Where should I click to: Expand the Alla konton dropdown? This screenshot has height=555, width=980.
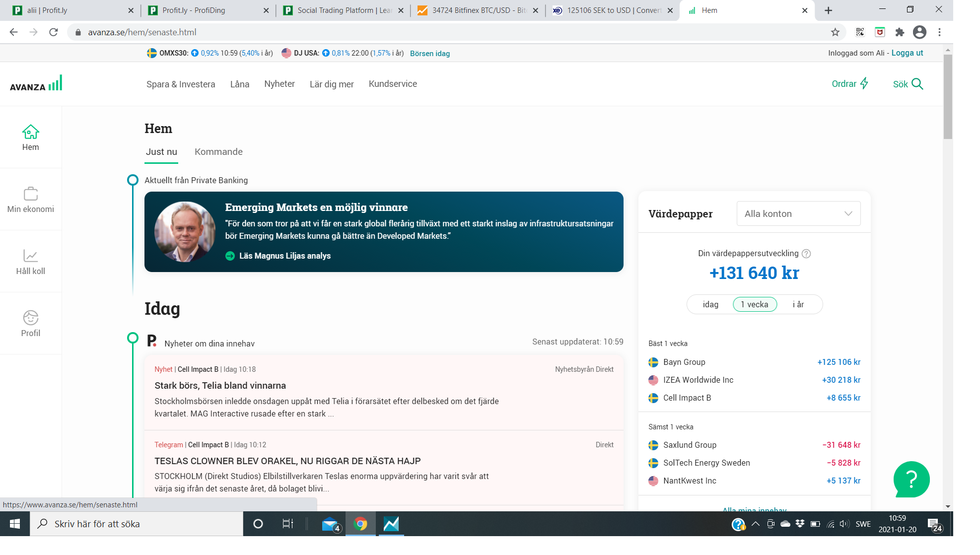pos(798,213)
